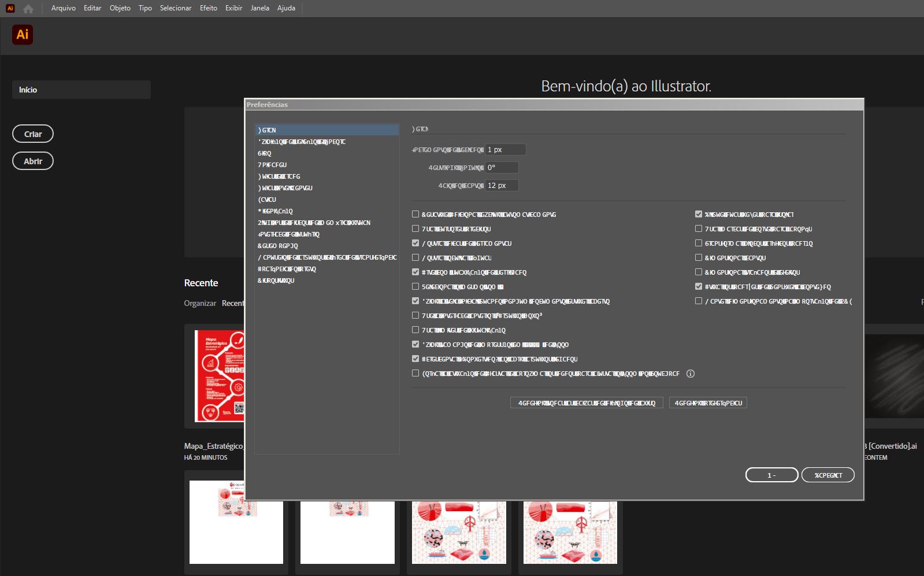The height and width of the screenshot is (576, 924).
Task: Select the '6KRQ' category in Preferências list
Action: [327, 153]
